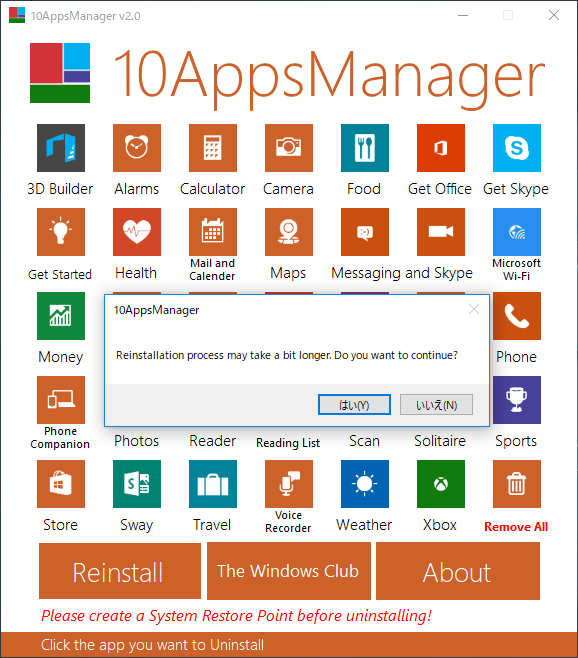Click the Money chart icon
Image resolution: width=578 pixels, height=658 pixels.
tap(61, 316)
